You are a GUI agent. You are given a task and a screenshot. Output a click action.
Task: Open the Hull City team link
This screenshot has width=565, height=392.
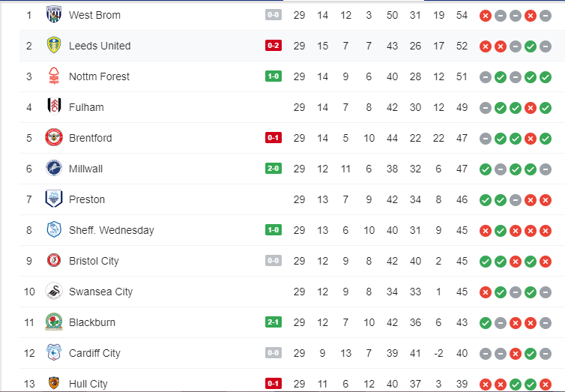88,384
